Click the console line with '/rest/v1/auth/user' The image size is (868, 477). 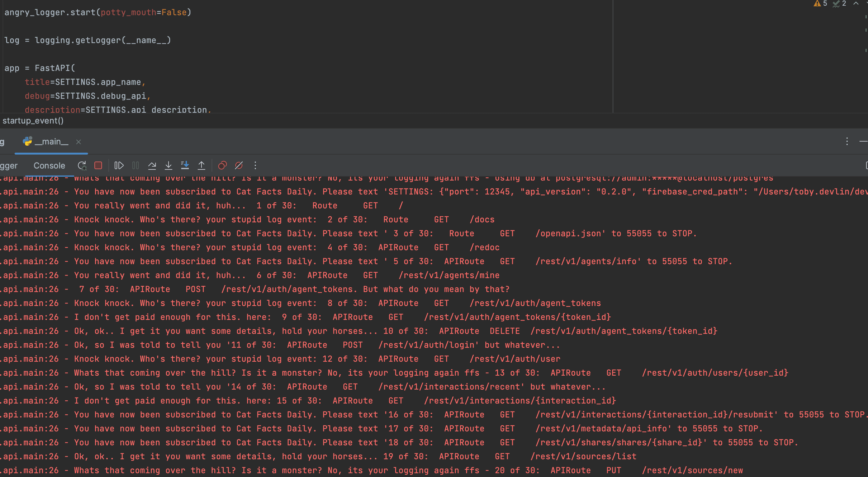tap(280, 359)
